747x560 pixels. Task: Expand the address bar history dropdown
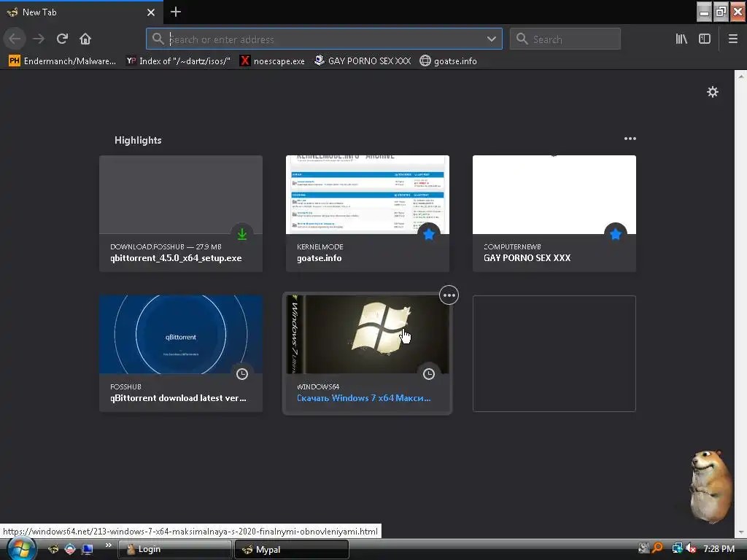[x=491, y=39]
